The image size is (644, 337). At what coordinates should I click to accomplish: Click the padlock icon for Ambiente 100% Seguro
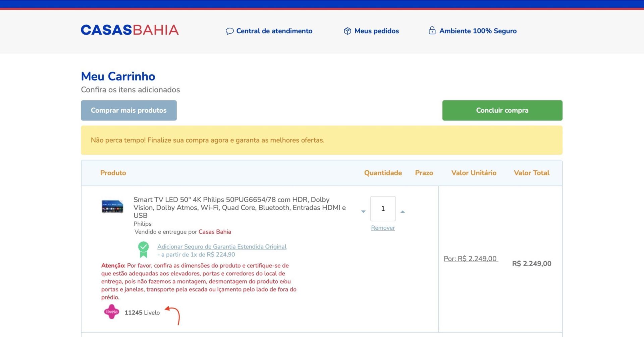(x=432, y=31)
